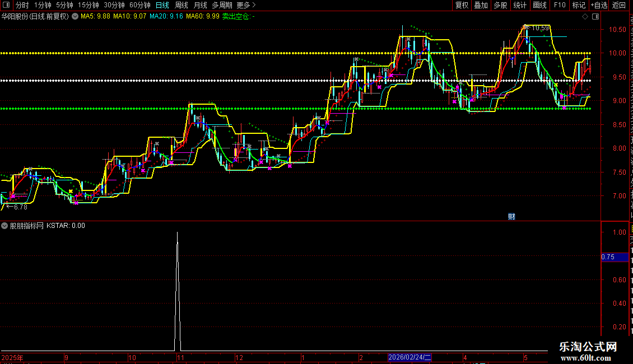This screenshot has width=633, height=364.
Task: Click month 12 on the date axis
Action: (x=239, y=357)
